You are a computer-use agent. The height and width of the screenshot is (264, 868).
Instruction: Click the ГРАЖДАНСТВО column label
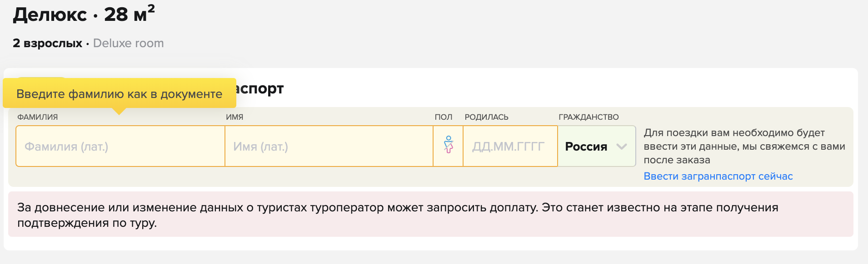[589, 117]
